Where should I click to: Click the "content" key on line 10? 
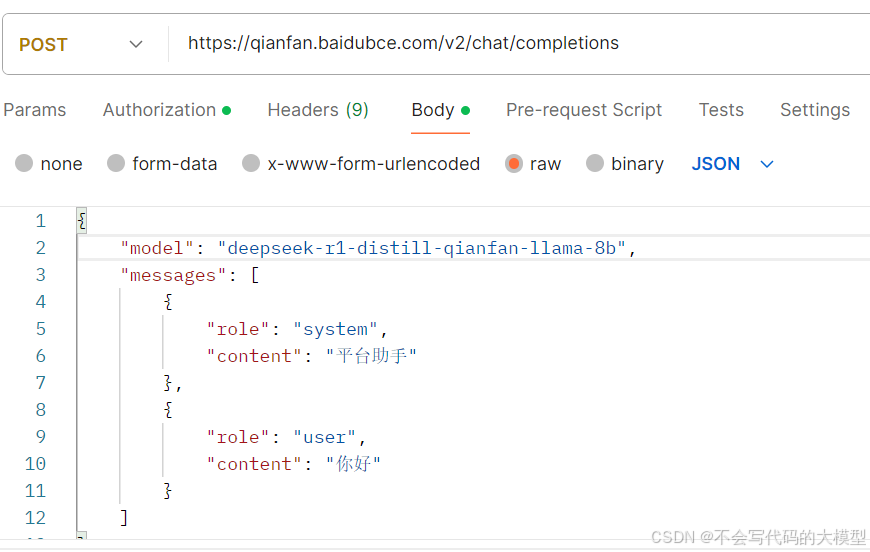254,464
